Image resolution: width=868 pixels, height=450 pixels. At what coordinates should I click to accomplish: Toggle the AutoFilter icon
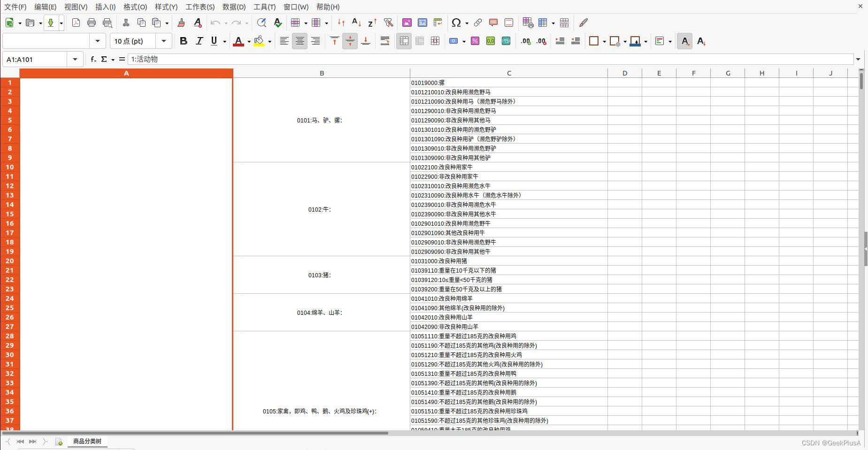(x=388, y=23)
